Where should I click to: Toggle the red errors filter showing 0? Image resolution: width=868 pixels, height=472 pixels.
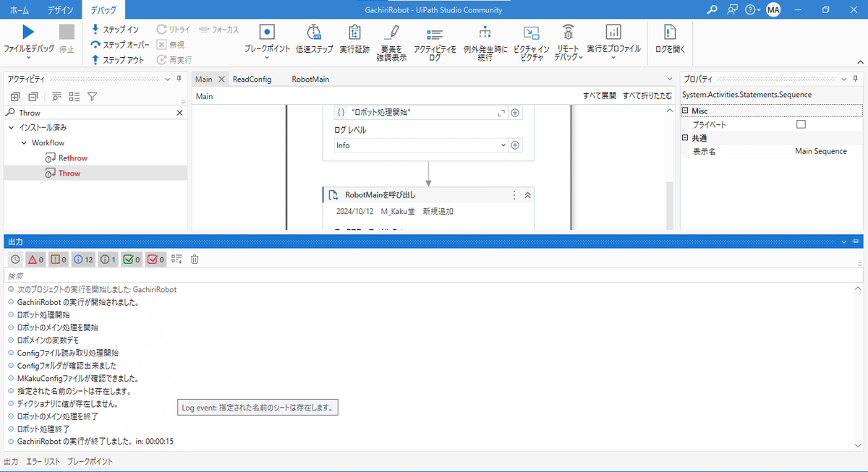click(x=35, y=259)
